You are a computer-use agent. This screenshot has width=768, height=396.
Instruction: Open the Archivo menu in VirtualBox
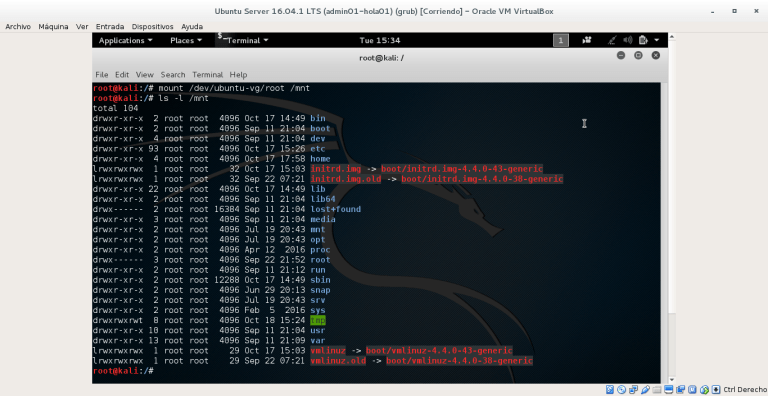coord(18,26)
